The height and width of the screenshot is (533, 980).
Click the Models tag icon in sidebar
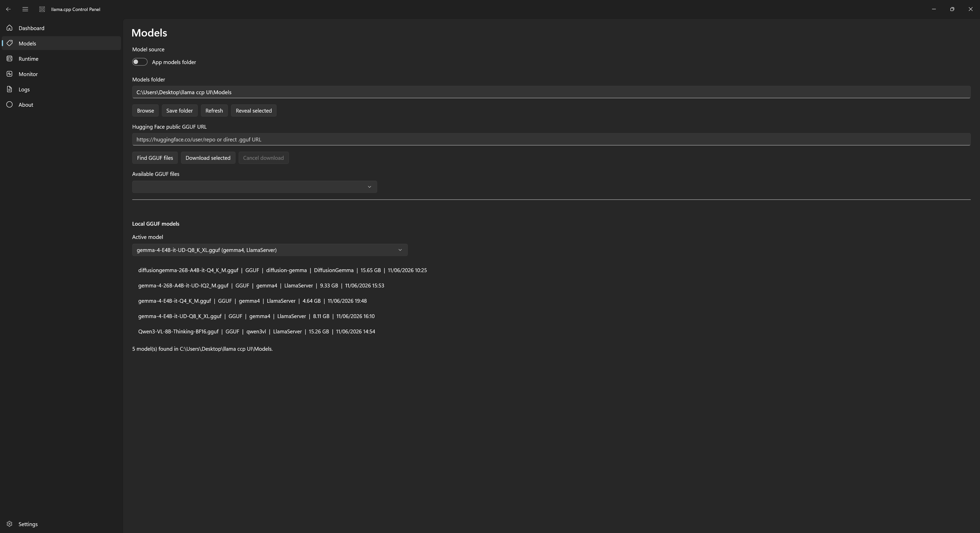pos(9,43)
